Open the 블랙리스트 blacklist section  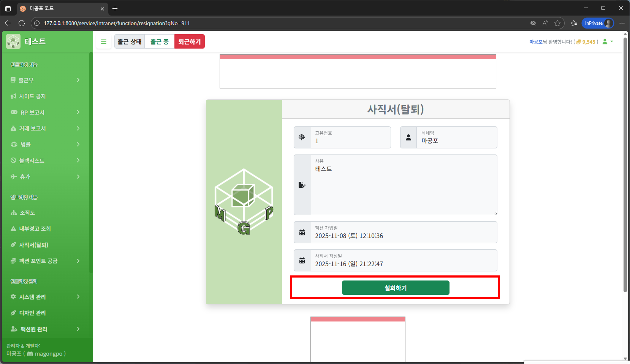[32, 160]
